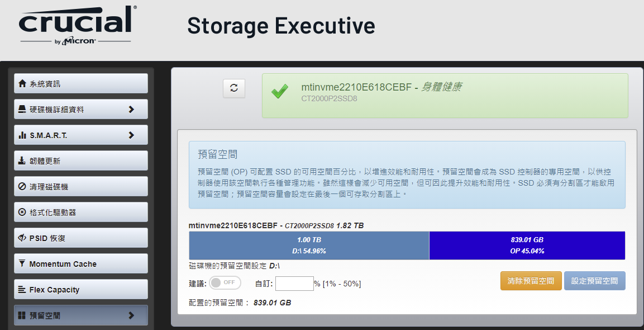Click the refresh icon button

(234, 88)
